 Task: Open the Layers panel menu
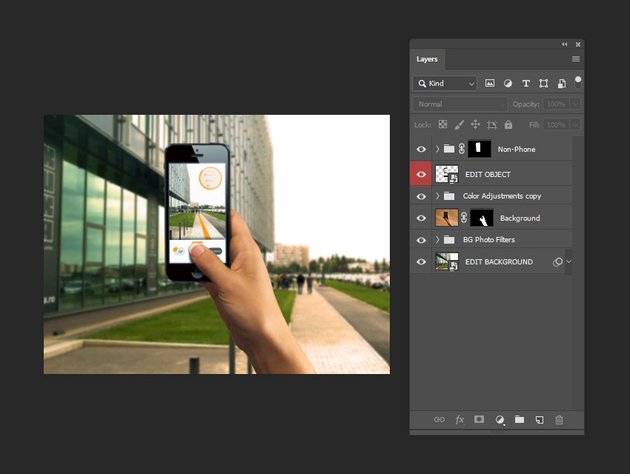[576, 59]
